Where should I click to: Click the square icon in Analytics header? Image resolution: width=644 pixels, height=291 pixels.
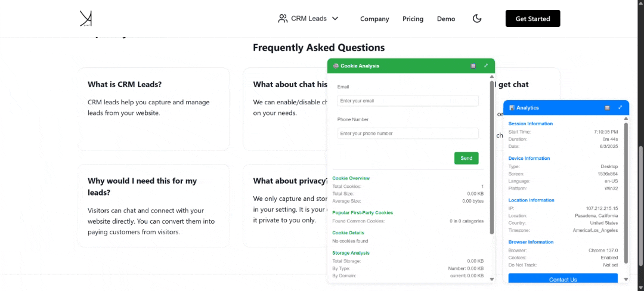(607, 108)
